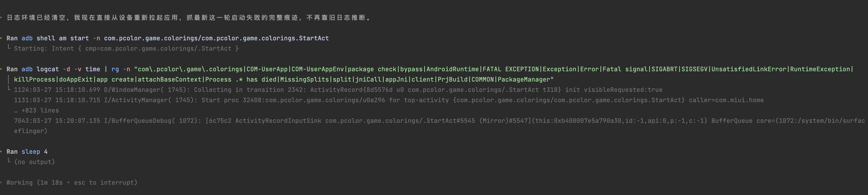Click the 'rg' command in the logcat pipeline

click(115, 69)
